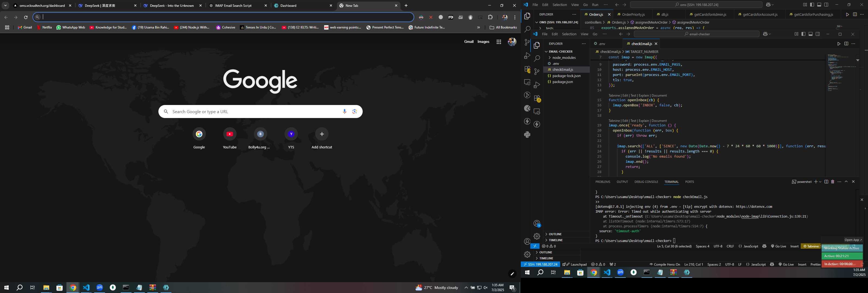Open terminal launch profile dropdown arrow

tap(820, 182)
